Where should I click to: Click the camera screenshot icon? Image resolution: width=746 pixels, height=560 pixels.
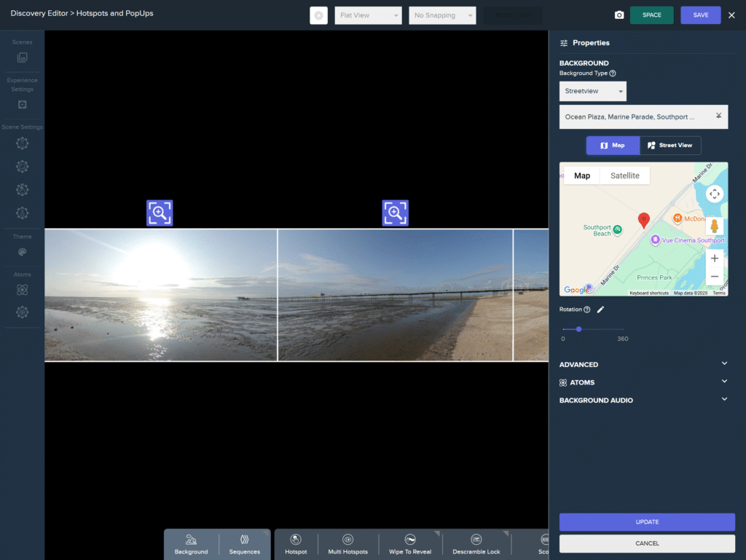click(619, 15)
